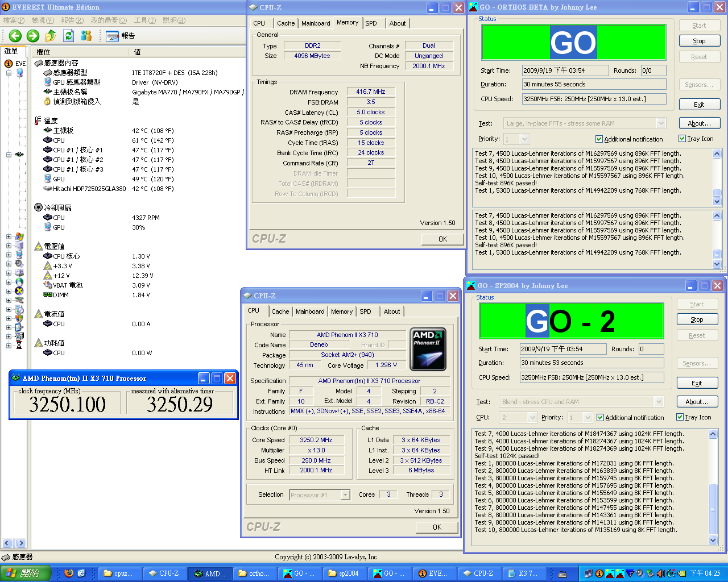Viewport: 728px width, 582px height.
Task: Click the thermometer icon beside 溫度 heading
Action: 38,120
